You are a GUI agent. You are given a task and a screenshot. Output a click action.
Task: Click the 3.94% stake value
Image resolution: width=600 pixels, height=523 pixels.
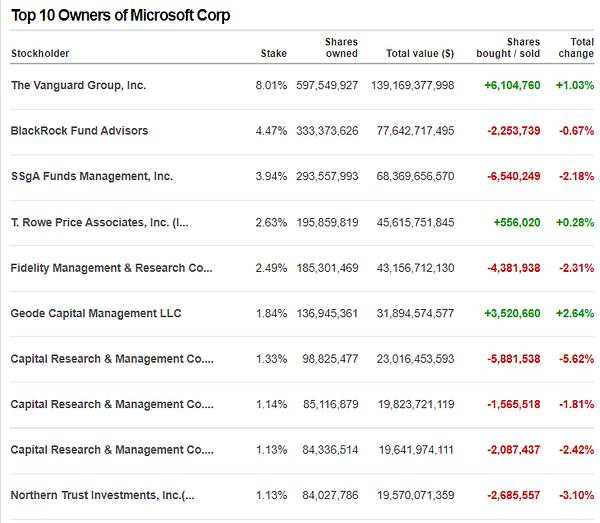[271, 176]
